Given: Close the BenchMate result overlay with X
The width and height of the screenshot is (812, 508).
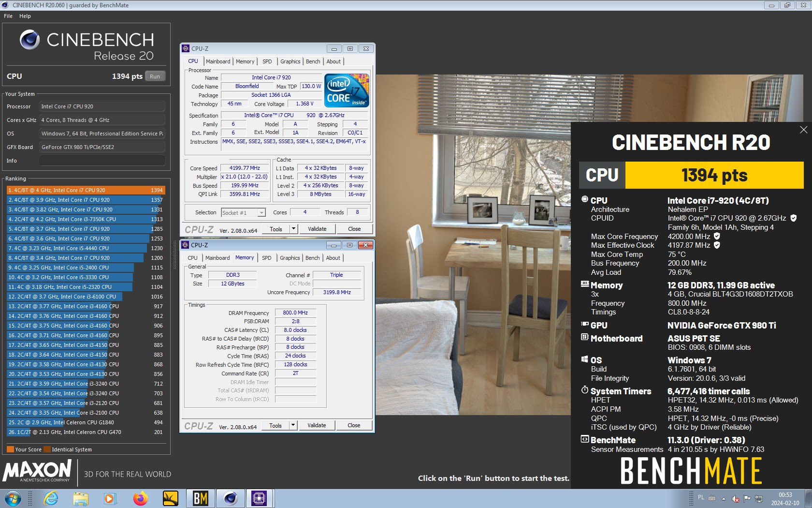Looking at the screenshot, I should pos(803,130).
